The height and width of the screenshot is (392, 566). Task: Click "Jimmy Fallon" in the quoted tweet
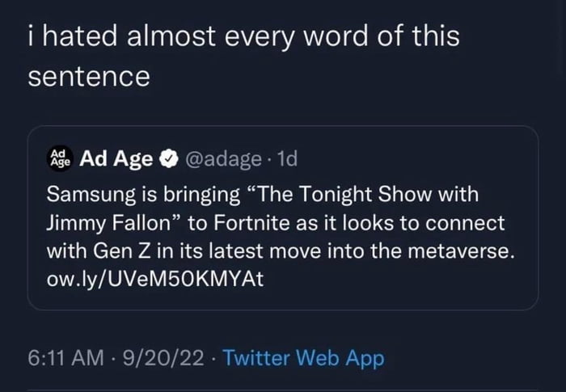click(x=108, y=223)
